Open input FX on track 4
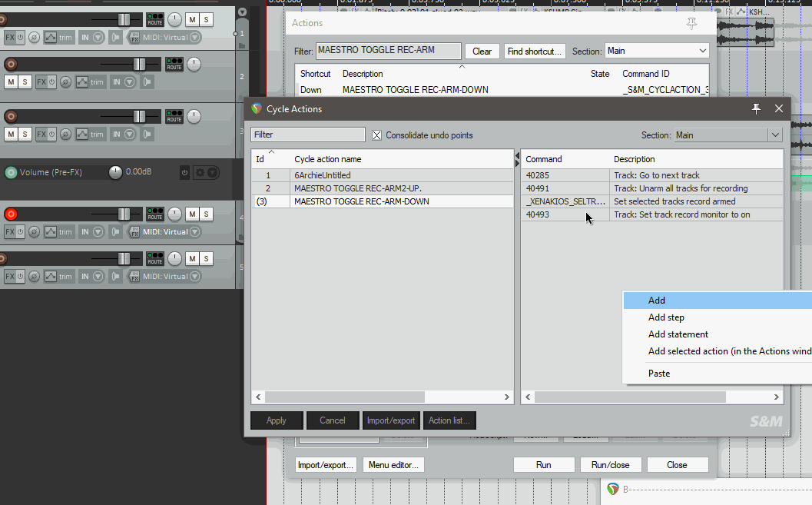The width and height of the screenshot is (812, 505). 134,231
